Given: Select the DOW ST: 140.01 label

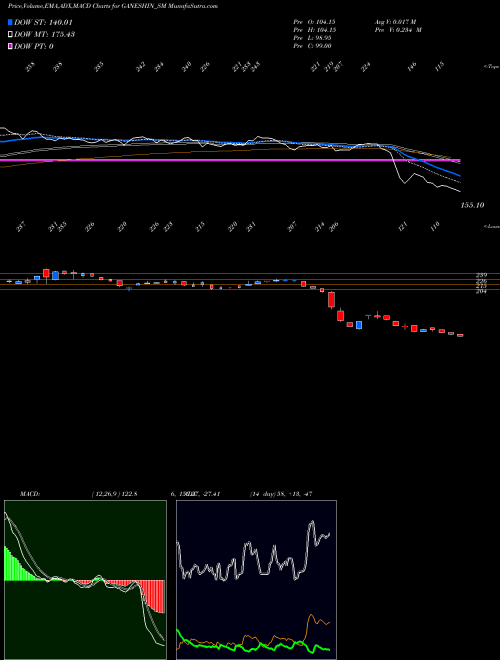Looking at the screenshot, I should pyautogui.click(x=44, y=22).
